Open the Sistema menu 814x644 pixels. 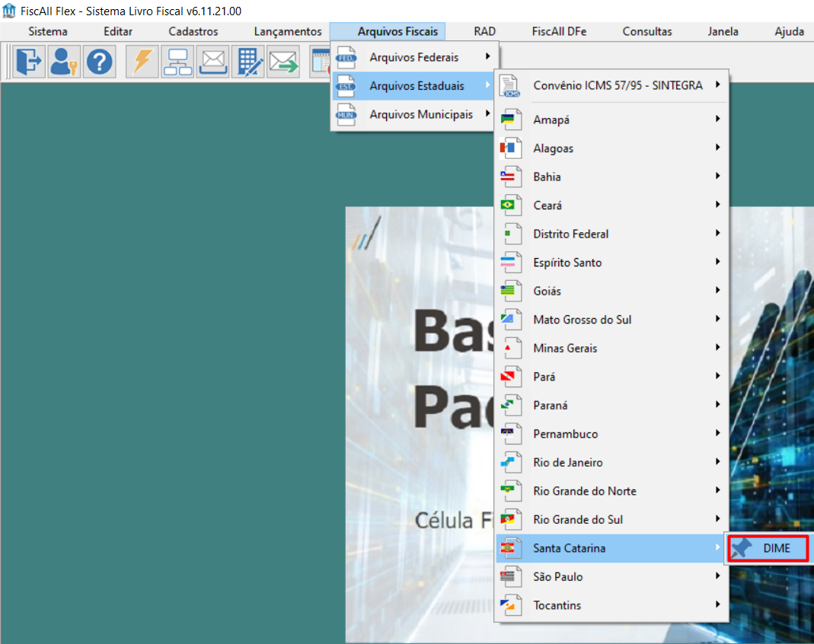click(x=48, y=31)
